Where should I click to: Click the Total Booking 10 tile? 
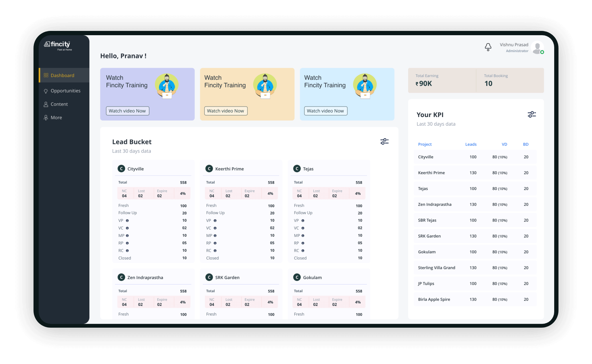(x=510, y=80)
